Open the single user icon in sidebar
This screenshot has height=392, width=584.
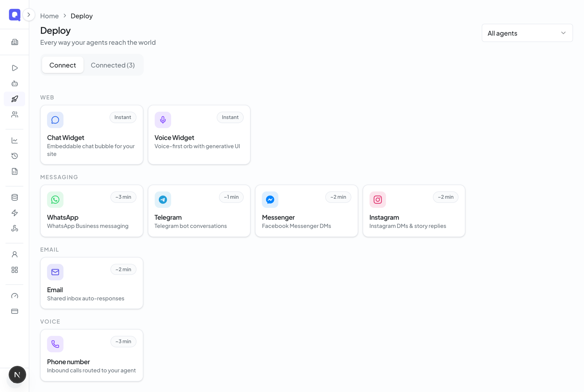(x=15, y=254)
